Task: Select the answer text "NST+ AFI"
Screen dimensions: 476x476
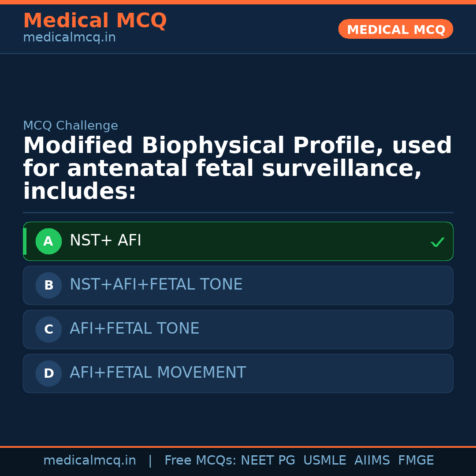Action: [105, 241]
